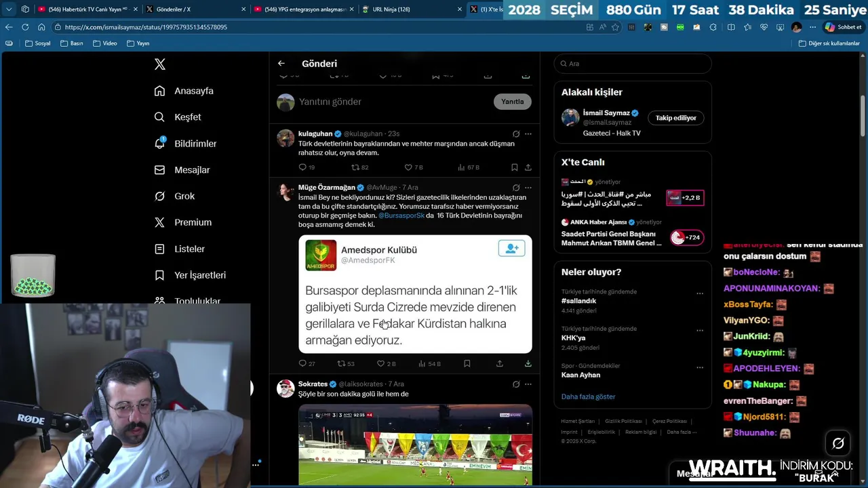Bookmark Müge Özarmağan's tweet
Viewport: 868px width, 488px height.
pyautogui.click(x=467, y=364)
